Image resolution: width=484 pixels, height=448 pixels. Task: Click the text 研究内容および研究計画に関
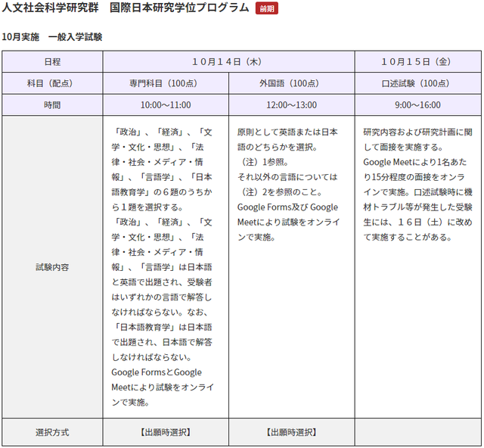pos(417,132)
